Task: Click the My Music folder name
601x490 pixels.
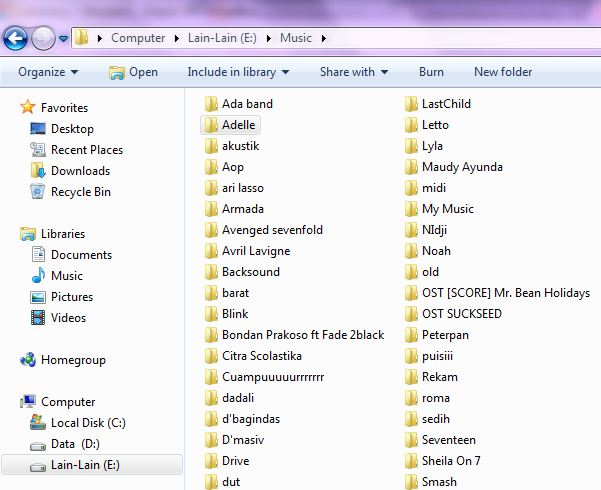Action: (448, 209)
